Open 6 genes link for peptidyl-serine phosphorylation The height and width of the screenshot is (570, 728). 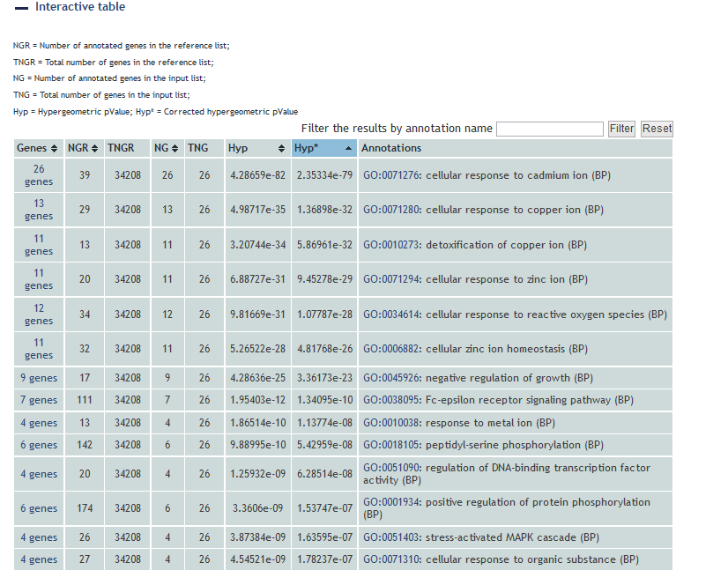tap(39, 445)
